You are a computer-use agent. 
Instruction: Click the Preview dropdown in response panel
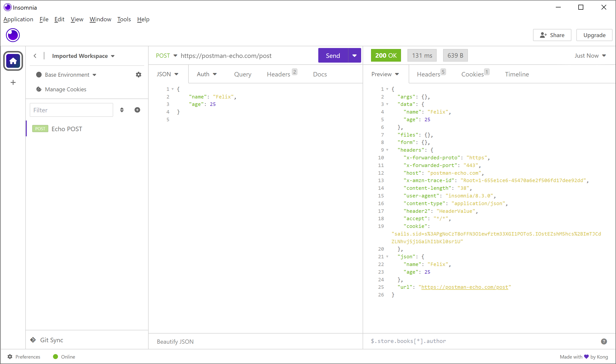pos(386,74)
